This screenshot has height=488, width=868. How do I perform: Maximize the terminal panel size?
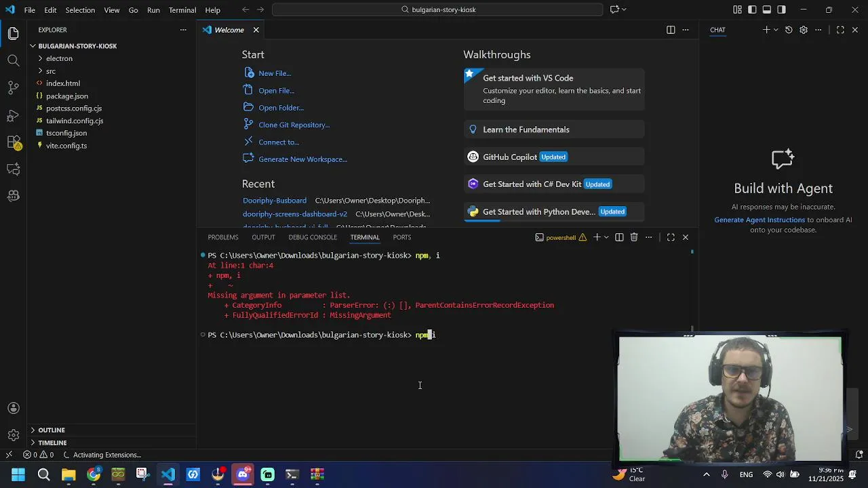click(x=671, y=237)
